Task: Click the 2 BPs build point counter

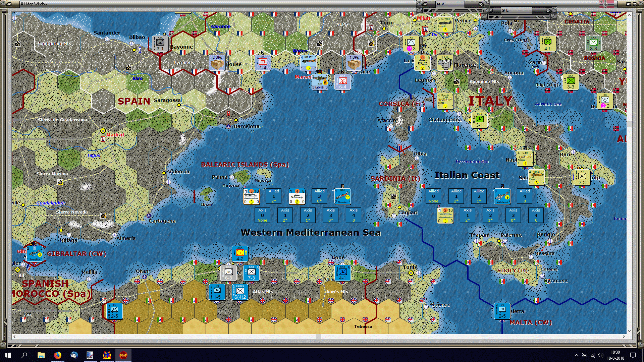Action: tap(217, 63)
